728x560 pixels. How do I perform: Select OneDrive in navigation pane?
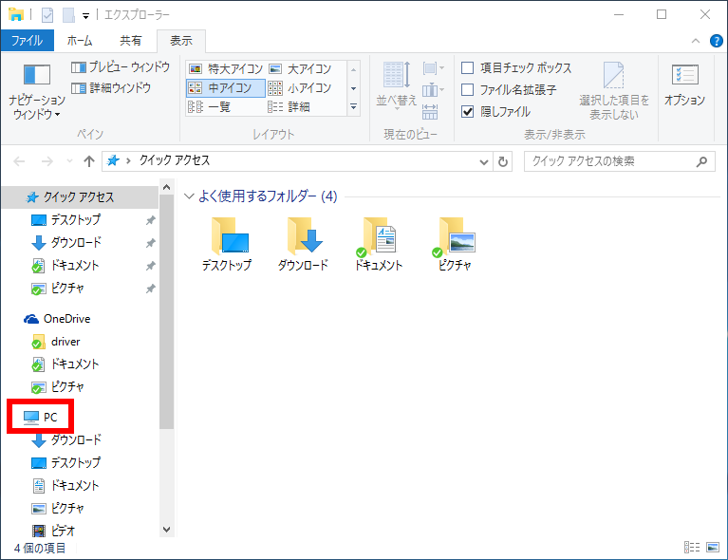58,319
